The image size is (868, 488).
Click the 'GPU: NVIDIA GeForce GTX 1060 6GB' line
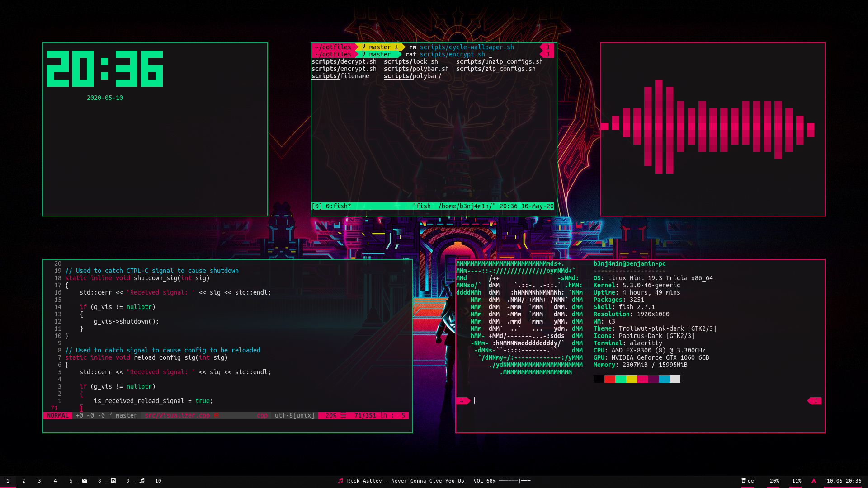[651, 357]
